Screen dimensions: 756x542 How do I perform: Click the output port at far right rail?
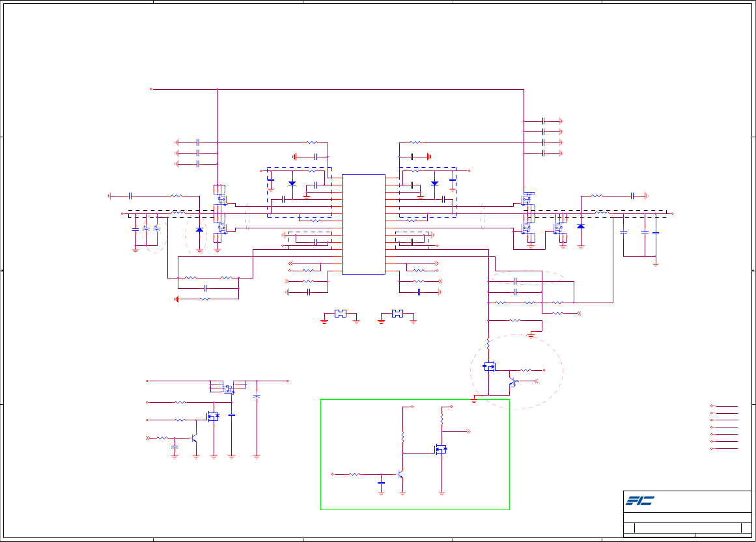[x=672, y=213]
